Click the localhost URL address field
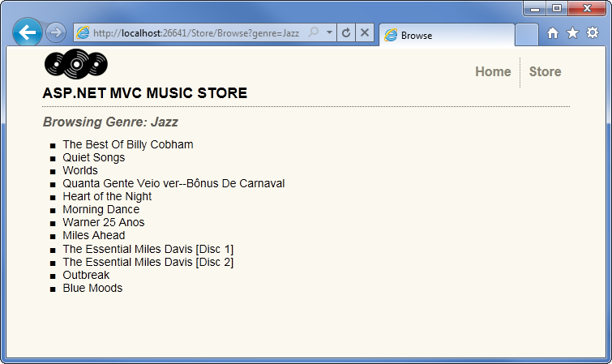Screen dimensions: 612x364 tap(195, 33)
